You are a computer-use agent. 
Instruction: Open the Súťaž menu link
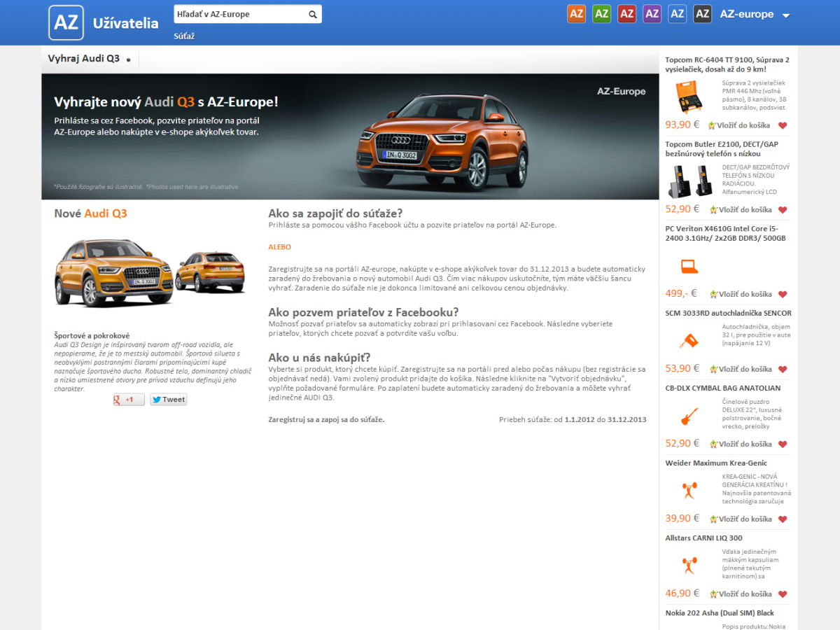click(184, 36)
